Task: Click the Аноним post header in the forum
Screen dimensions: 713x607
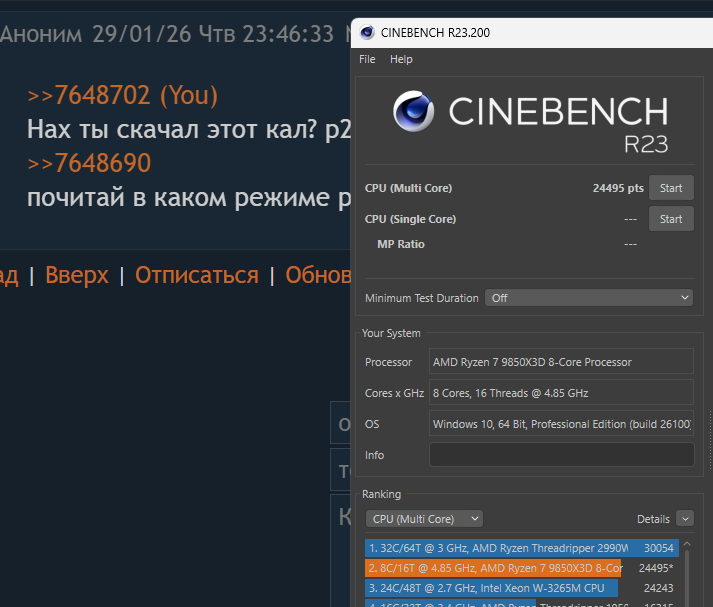Action: (41, 34)
